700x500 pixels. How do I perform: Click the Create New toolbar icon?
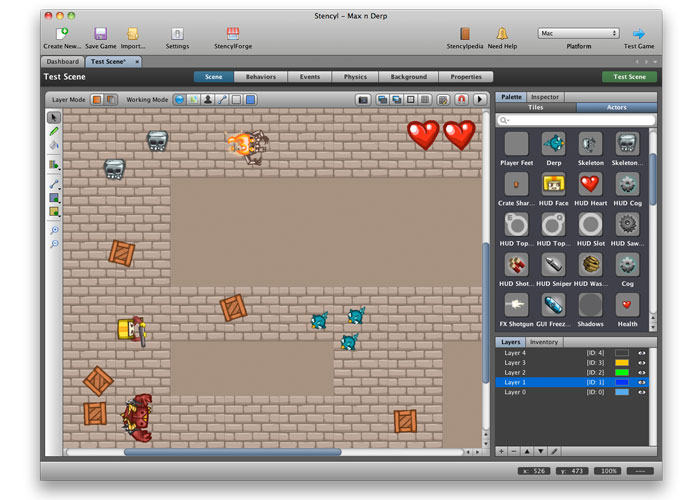62,33
